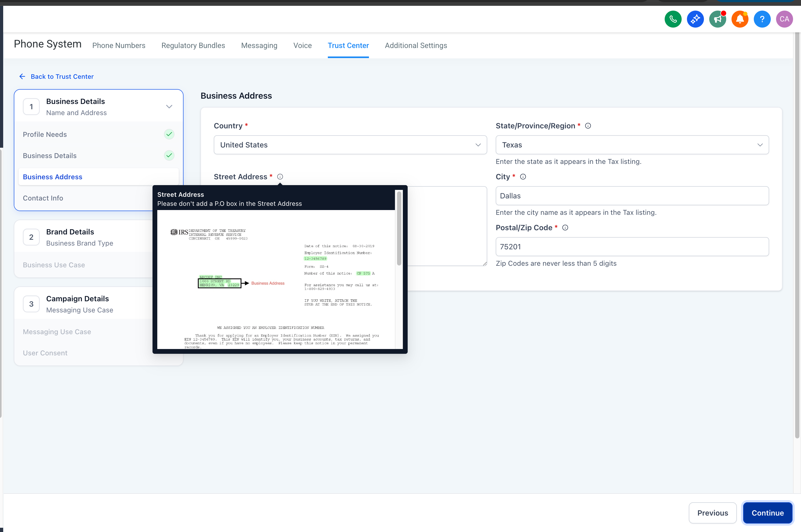Switch to the Regulatory Bundles tab

tap(193, 45)
